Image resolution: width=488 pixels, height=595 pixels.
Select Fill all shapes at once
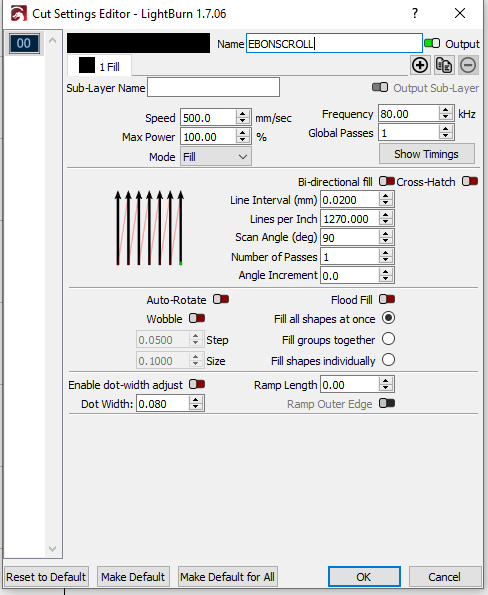click(x=389, y=318)
